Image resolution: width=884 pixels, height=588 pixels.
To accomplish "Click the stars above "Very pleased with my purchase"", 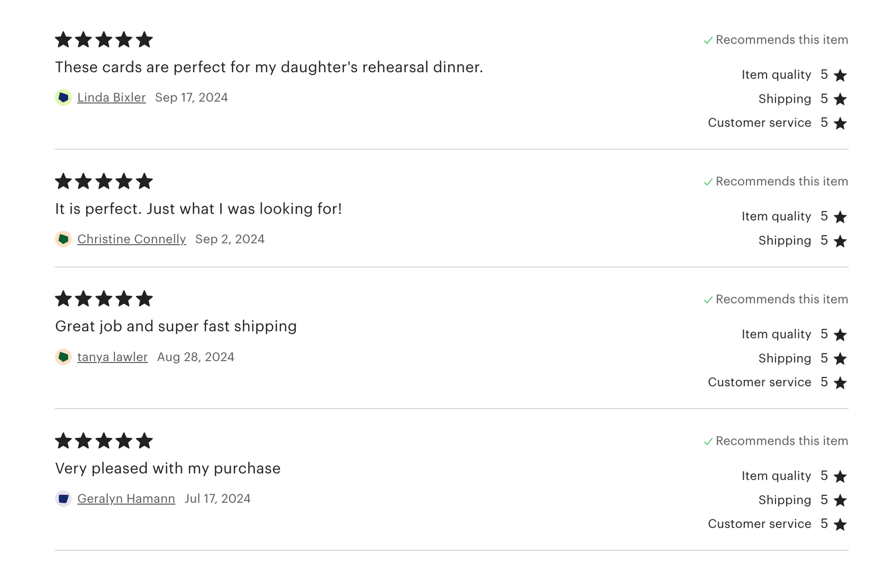I will pyautogui.click(x=104, y=441).
